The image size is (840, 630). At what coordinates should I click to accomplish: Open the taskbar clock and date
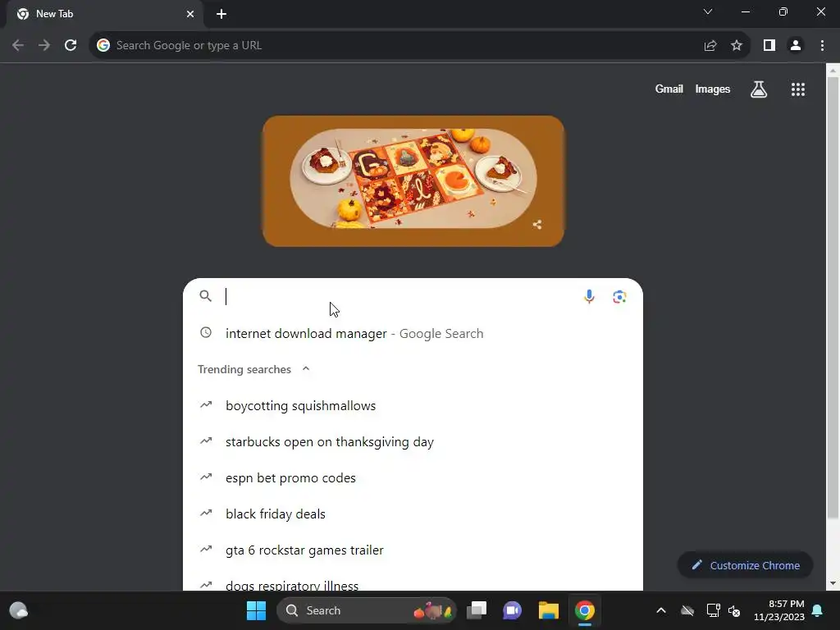coord(779,610)
